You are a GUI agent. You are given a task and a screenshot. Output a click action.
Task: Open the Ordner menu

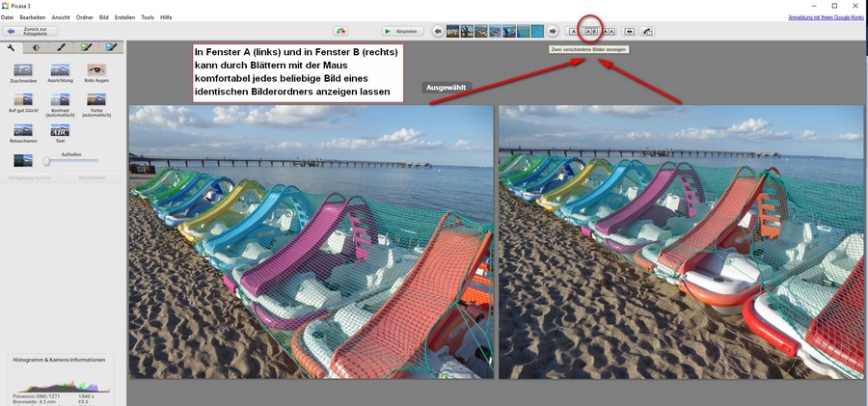click(85, 17)
